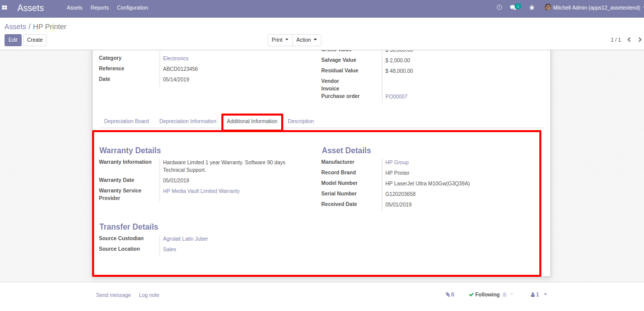Click model number HP LaserJet Ultra M10Gw
644x311 pixels.
[x=428, y=184]
